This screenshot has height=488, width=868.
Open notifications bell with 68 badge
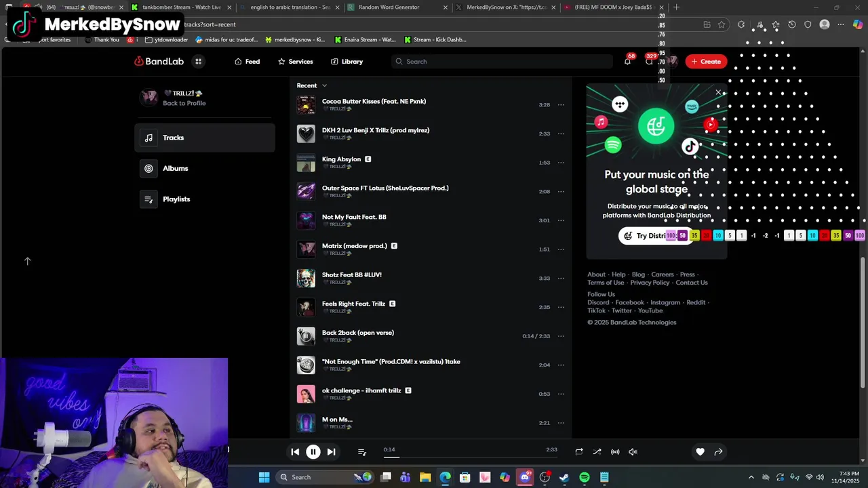click(x=627, y=62)
